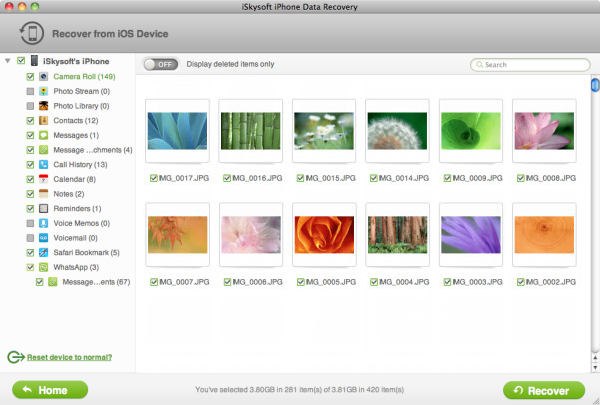Open the IMG_0014 dandelion thumbnail
600x405 pixels.
click(397, 131)
